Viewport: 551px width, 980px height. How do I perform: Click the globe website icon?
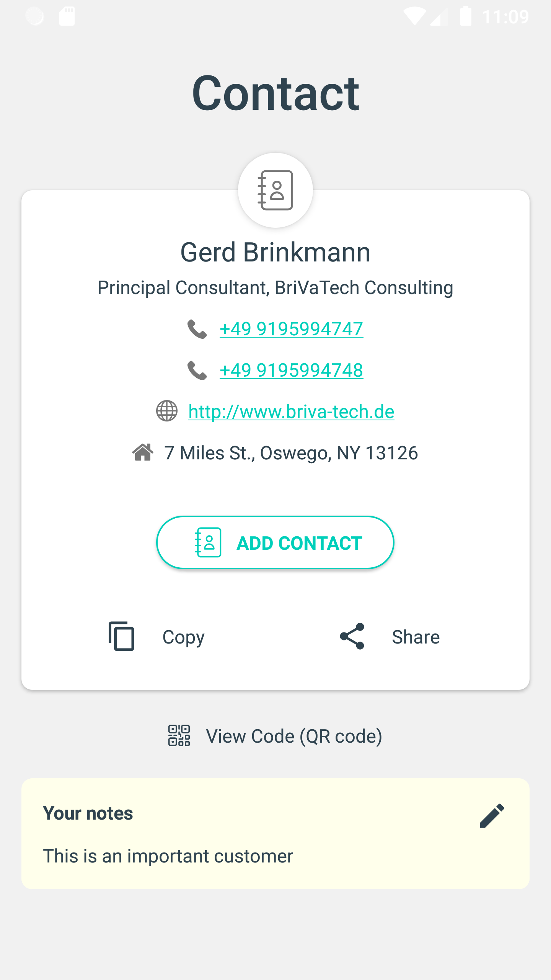167,411
